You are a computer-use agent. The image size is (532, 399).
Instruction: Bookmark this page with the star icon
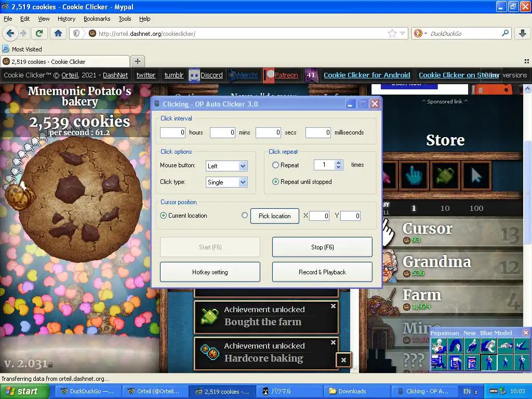coord(392,33)
